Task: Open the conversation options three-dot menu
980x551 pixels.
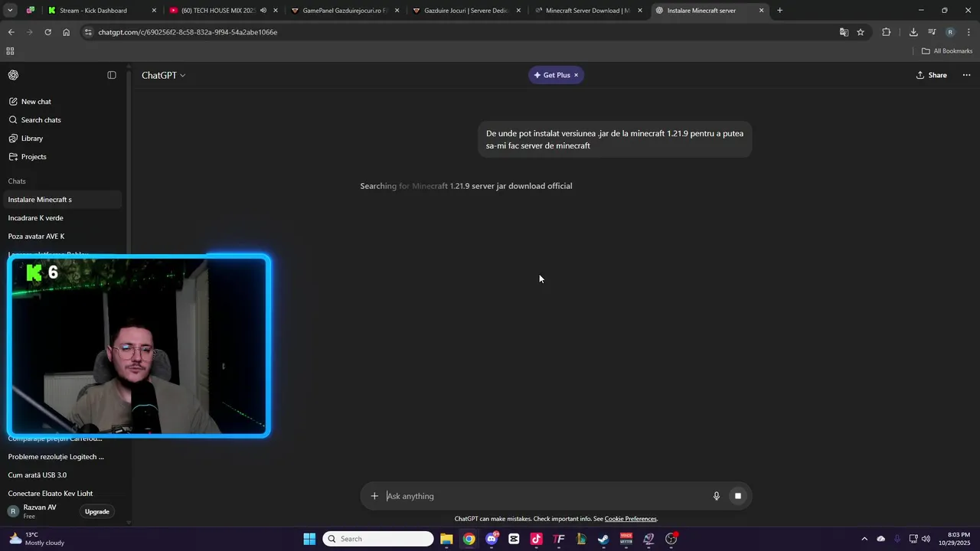Action: (x=966, y=75)
